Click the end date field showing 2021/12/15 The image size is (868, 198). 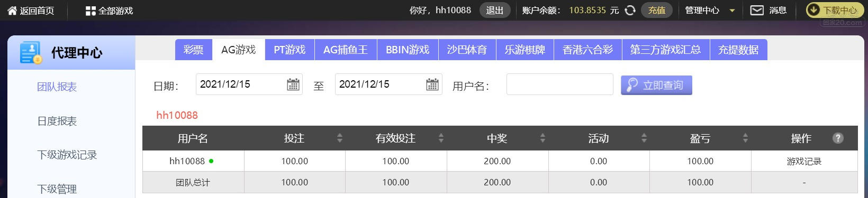388,84
